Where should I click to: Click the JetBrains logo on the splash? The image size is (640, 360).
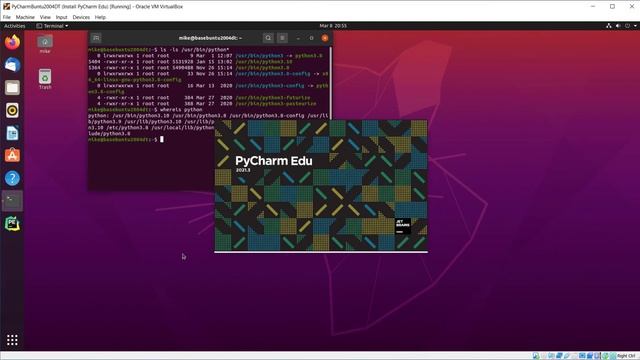(x=402, y=226)
